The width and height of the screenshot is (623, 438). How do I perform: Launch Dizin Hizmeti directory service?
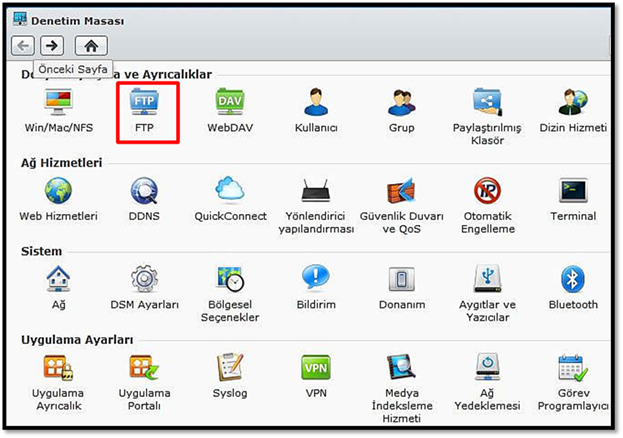(573, 105)
